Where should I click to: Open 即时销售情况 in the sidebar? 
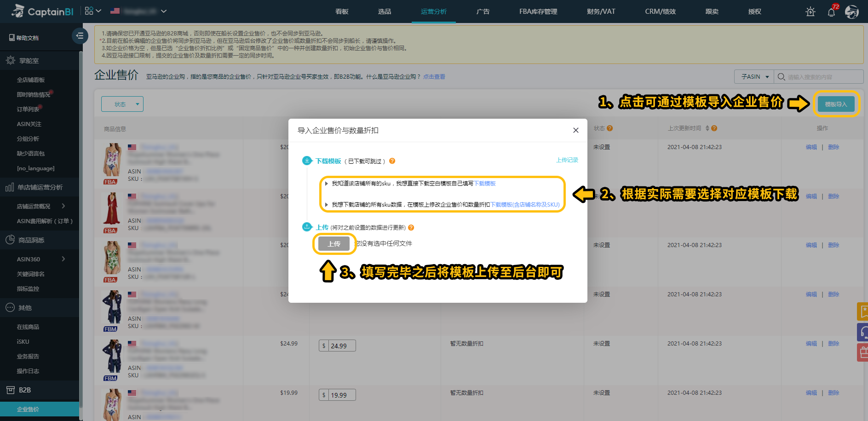[x=34, y=95]
